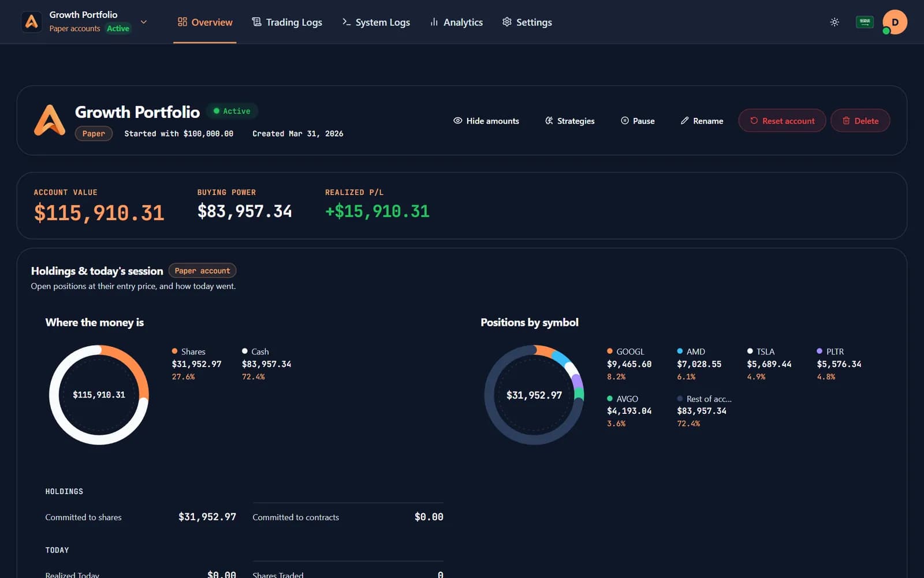
Task: Open Strategies for this account
Action: coord(569,121)
